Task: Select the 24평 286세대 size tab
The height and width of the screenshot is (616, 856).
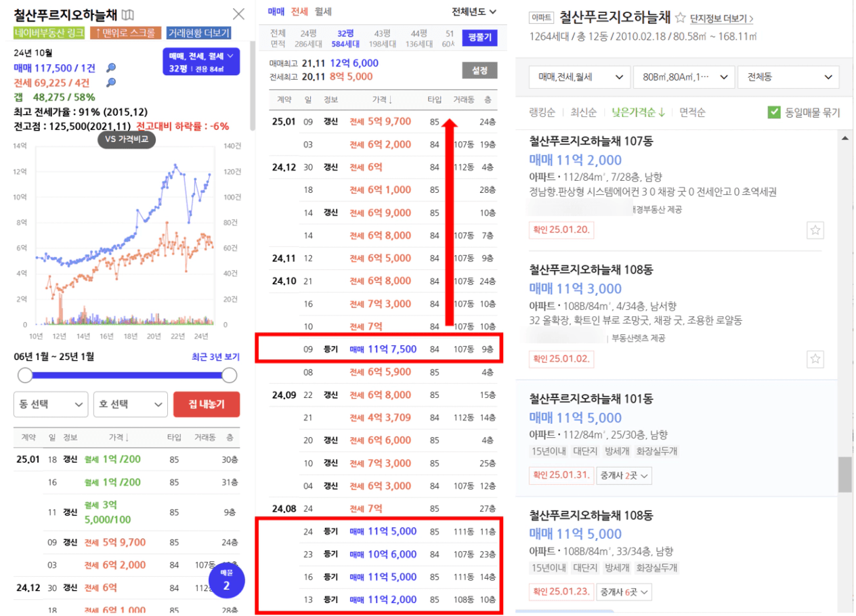Action: 309,39
